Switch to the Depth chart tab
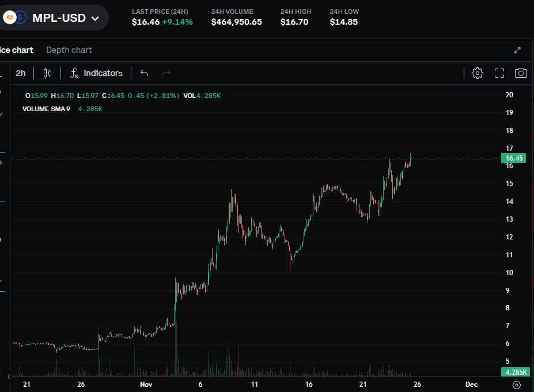The height and width of the screenshot is (392, 534). 69,50
